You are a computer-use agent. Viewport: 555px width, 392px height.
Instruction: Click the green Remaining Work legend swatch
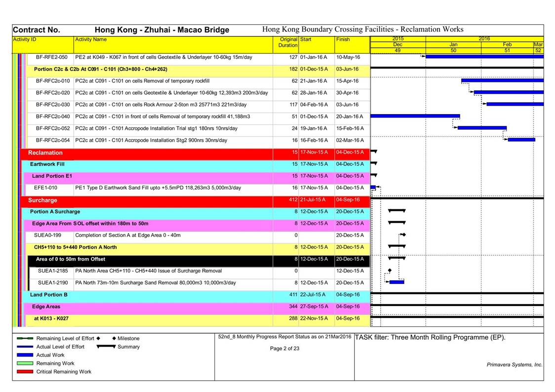click(x=25, y=363)
